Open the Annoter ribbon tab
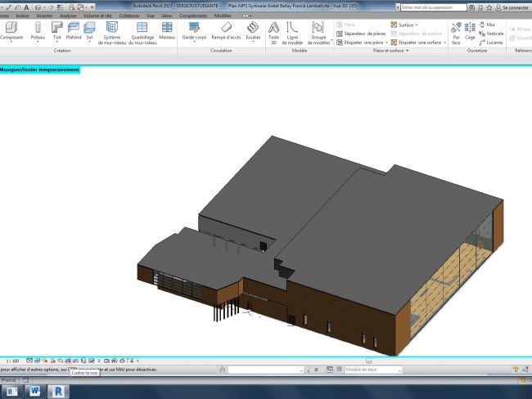The image size is (532, 399). click(x=44, y=16)
